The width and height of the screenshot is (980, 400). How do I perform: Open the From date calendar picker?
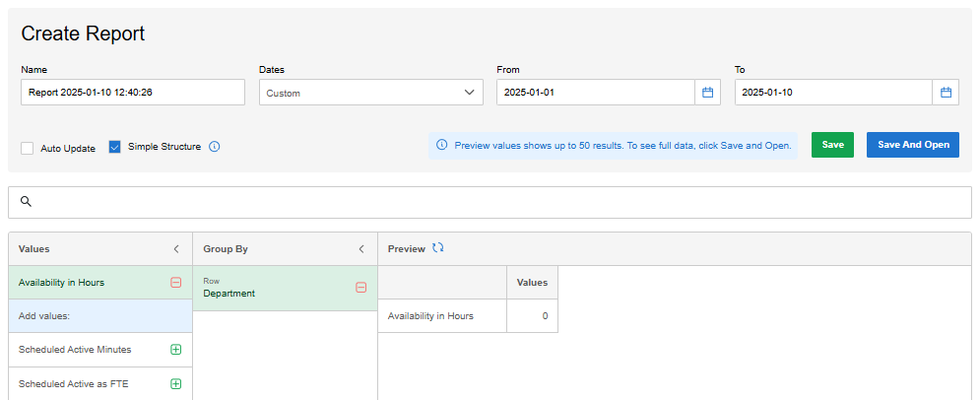[x=707, y=93]
